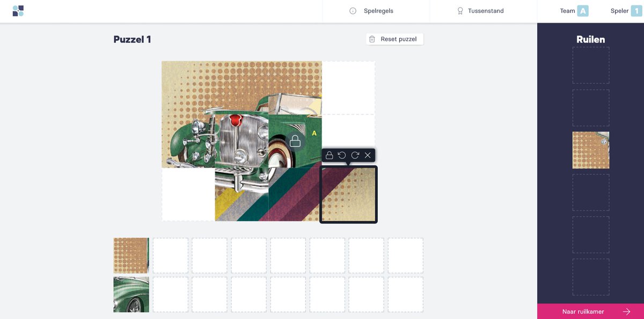
Task: Pick the green car body piece in the tray
Action: coord(131,294)
